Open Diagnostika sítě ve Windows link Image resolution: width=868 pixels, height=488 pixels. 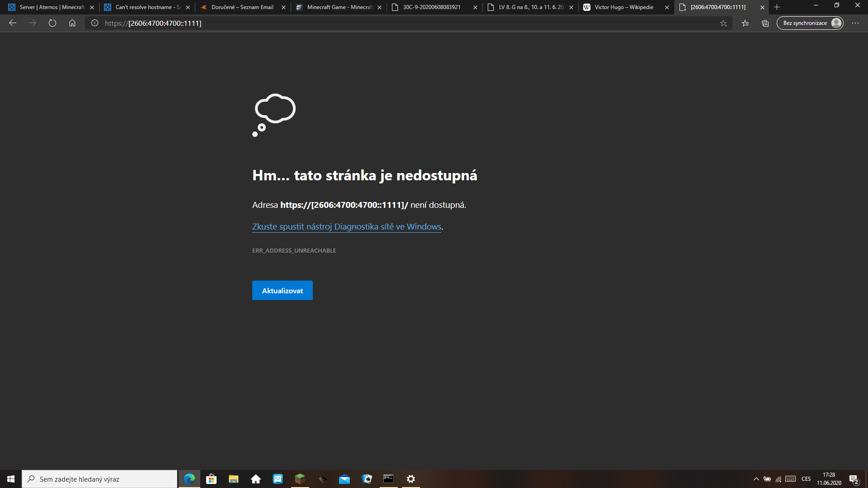point(347,227)
